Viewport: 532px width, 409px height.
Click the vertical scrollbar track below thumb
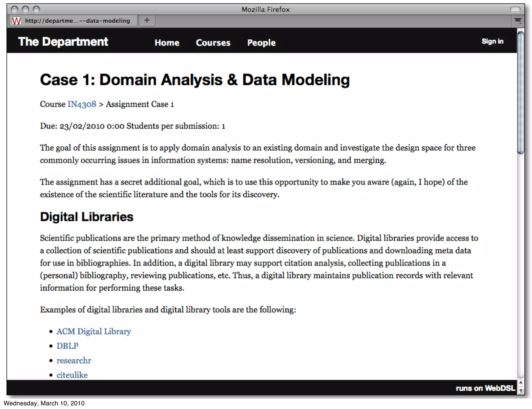tap(521, 260)
